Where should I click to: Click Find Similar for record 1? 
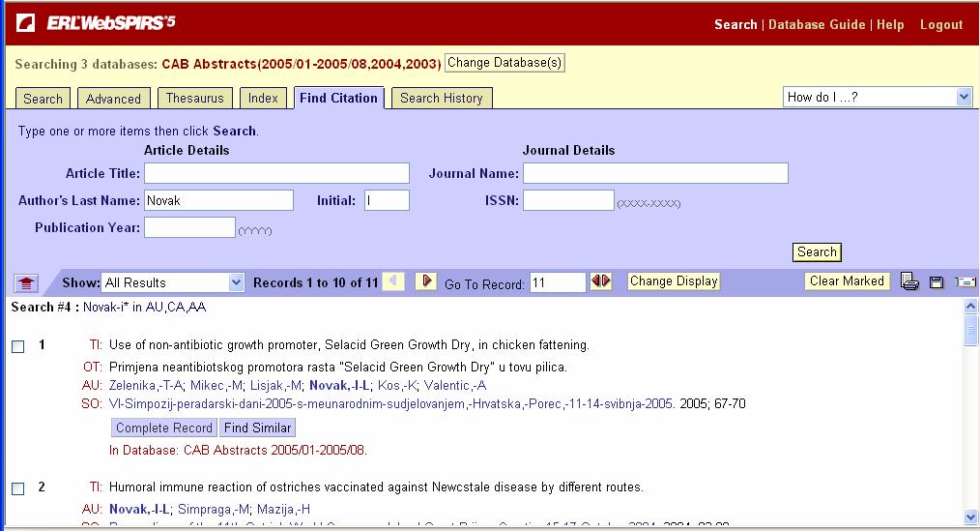pyautogui.click(x=257, y=428)
